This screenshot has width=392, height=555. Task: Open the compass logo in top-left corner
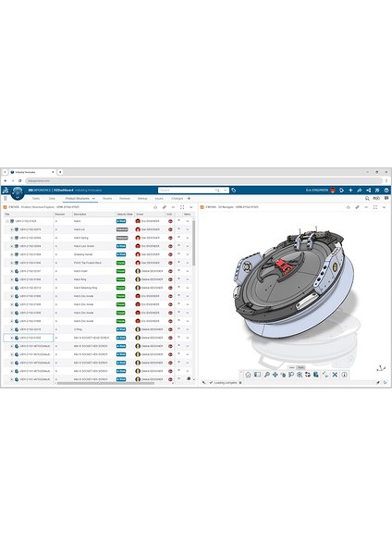coord(18,193)
